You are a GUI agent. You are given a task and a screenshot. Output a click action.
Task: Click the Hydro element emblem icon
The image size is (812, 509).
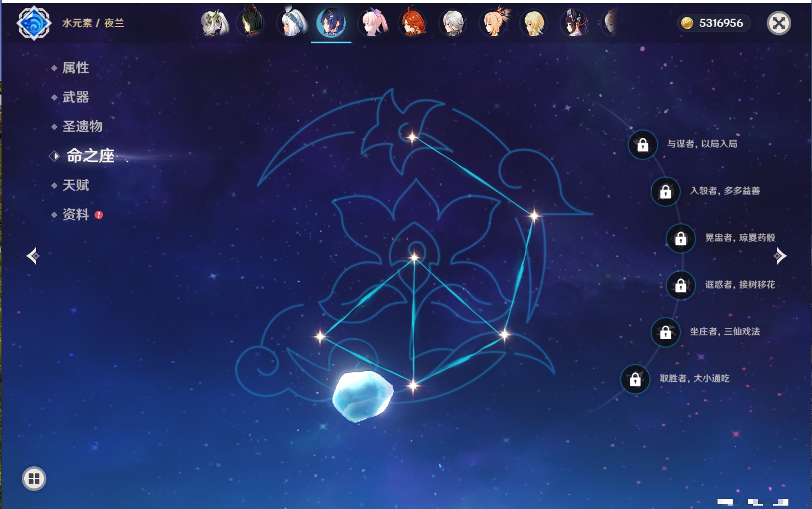(x=34, y=23)
